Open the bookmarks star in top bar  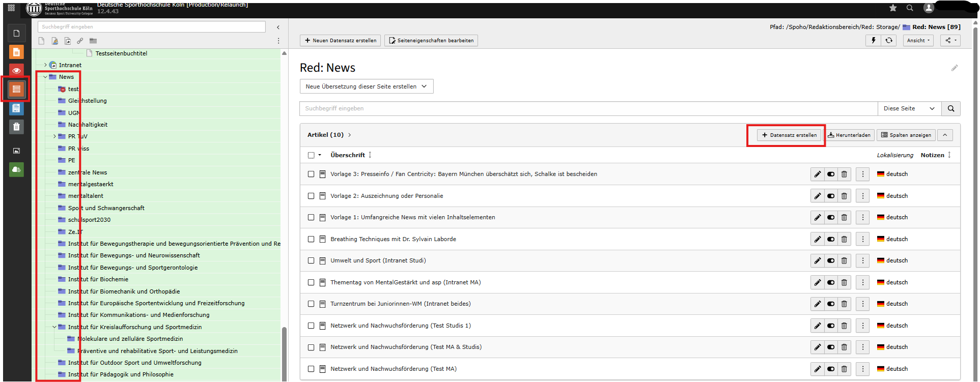pyautogui.click(x=893, y=8)
